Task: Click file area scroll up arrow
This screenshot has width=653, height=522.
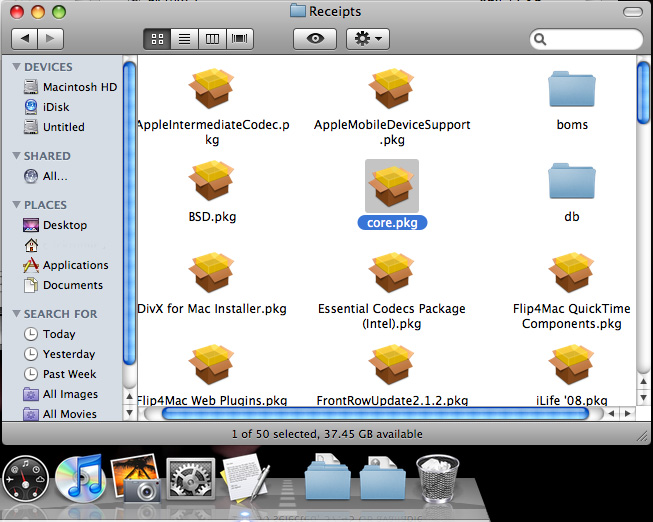Action: (643, 382)
